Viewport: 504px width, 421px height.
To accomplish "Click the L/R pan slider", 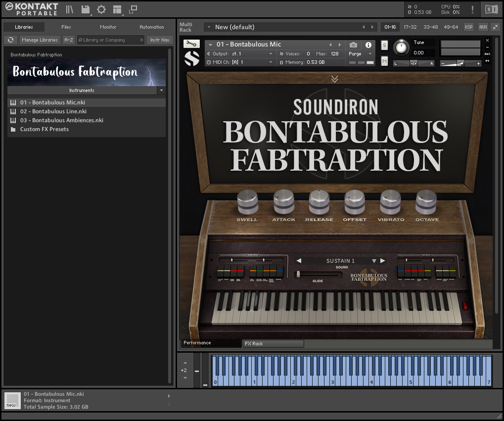I will click(x=413, y=63).
